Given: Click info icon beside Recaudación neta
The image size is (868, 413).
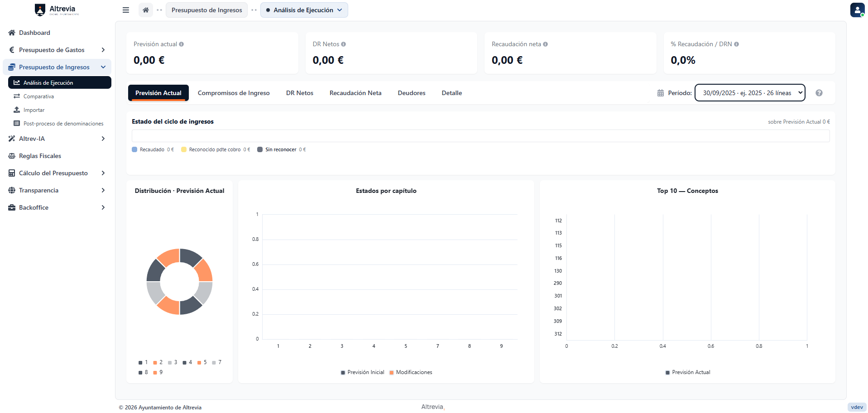Looking at the screenshot, I should click(x=546, y=44).
